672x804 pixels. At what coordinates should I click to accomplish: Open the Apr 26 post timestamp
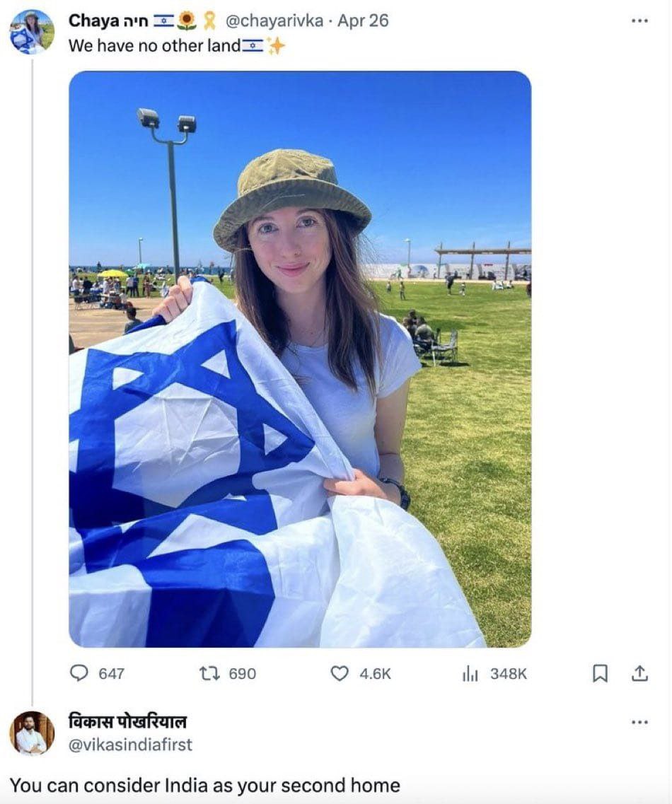tap(363, 21)
